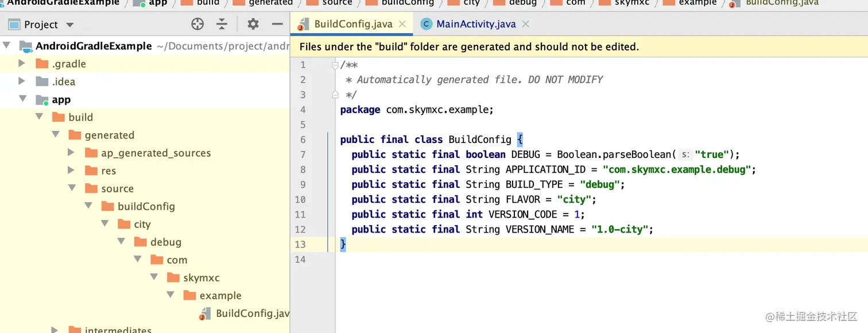The image size is (868, 333).
Task: Click the locate/scroll-from-source target icon
Action: pos(197,24)
